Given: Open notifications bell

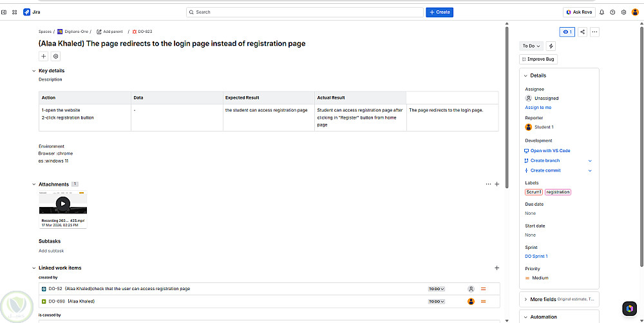Looking at the screenshot, I should pyautogui.click(x=602, y=12).
